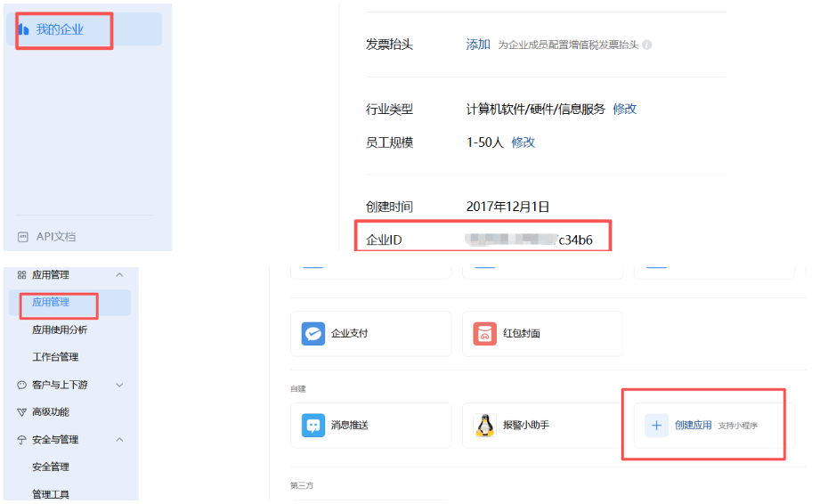Screen dimensions: 828x504
Task: Open the 我的企业 sidebar item
Action: point(60,29)
